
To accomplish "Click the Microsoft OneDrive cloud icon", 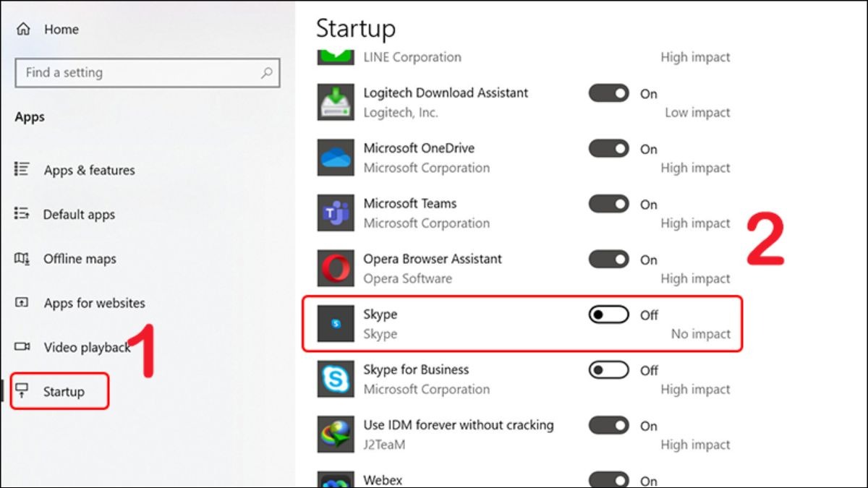I will [336, 158].
